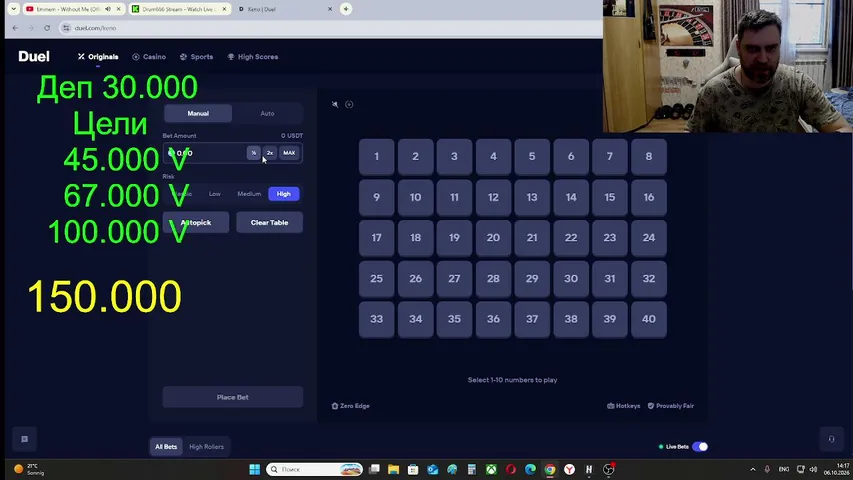The image size is (853, 480).
Task: Switch to Manual betting mode
Action: [198, 113]
